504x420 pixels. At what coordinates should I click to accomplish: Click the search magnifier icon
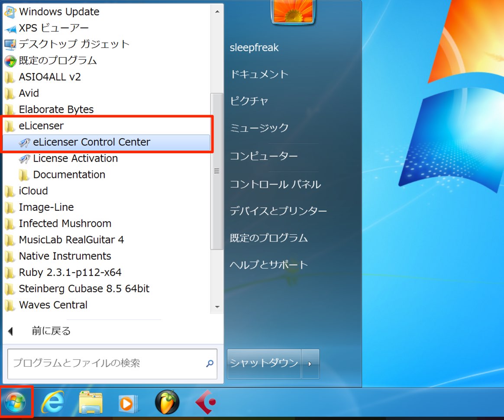(x=210, y=363)
